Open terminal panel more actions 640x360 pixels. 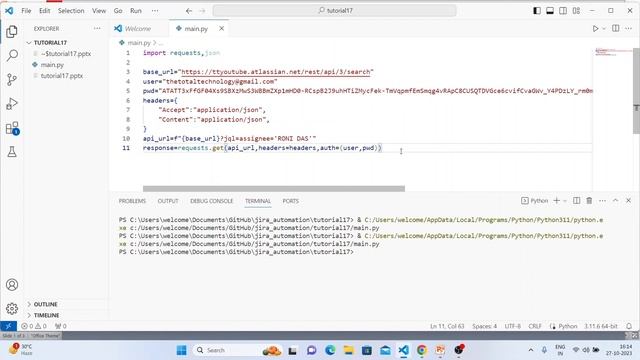coord(602,200)
